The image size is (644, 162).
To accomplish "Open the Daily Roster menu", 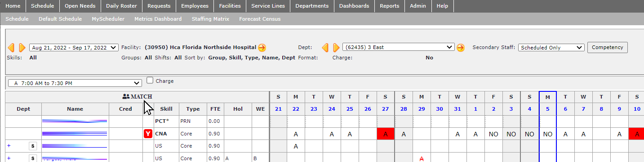I will [122, 6].
